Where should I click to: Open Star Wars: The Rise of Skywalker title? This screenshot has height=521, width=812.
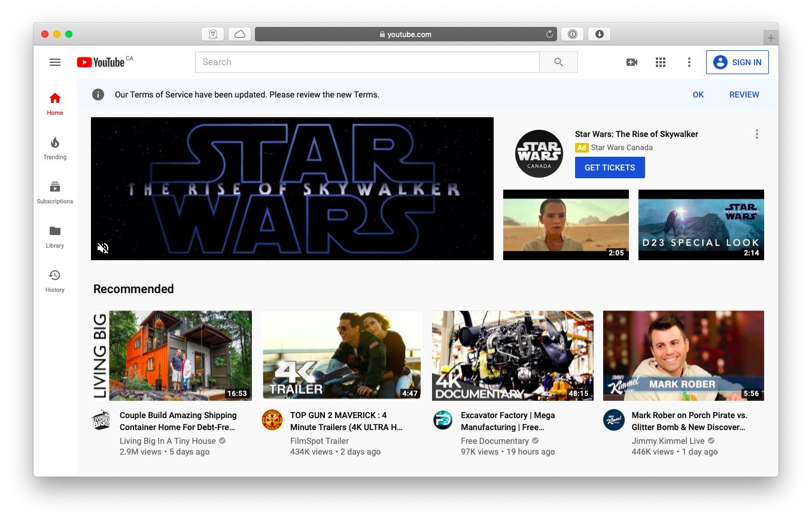[x=637, y=134]
